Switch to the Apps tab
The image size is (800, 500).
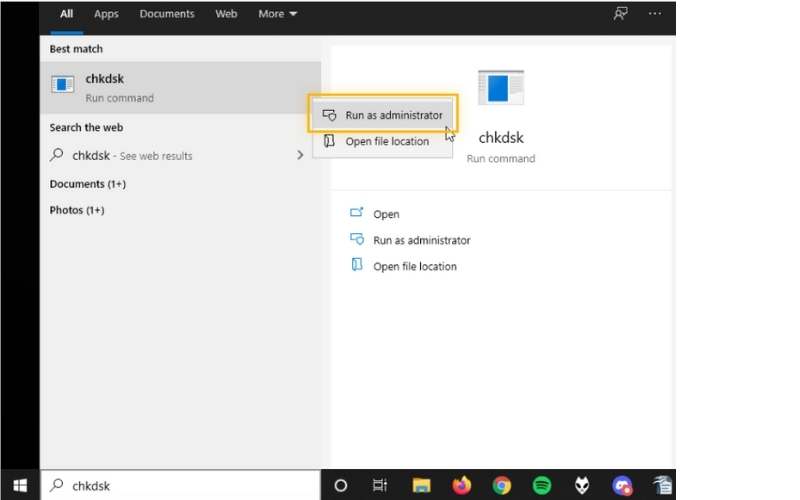[x=106, y=14]
